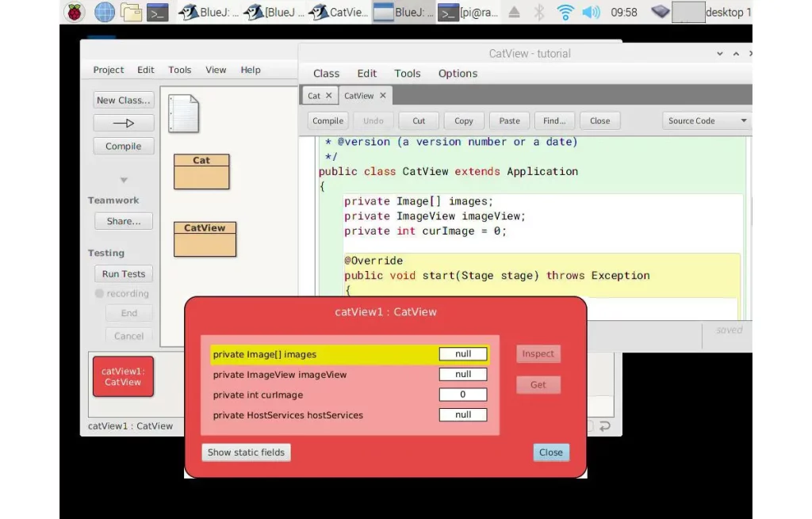Click the curImage value box showing 0

pyautogui.click(x=463, y=395)
